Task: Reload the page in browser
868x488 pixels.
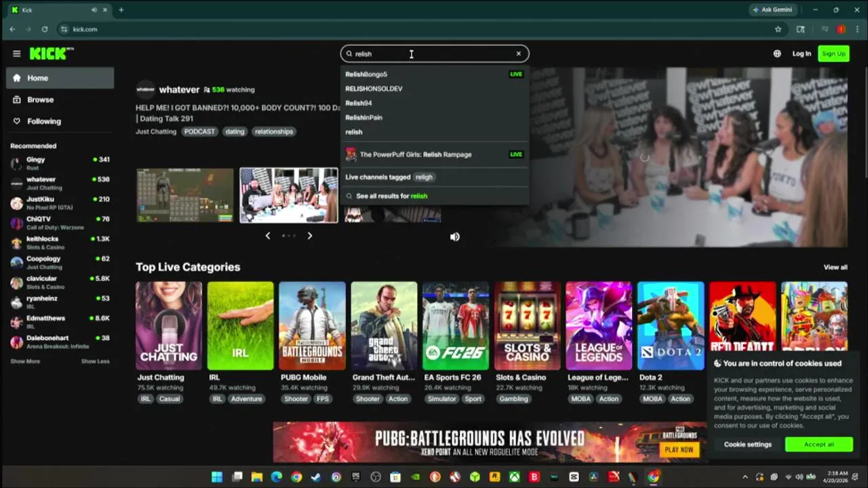Action: click(x=45, y=29)
